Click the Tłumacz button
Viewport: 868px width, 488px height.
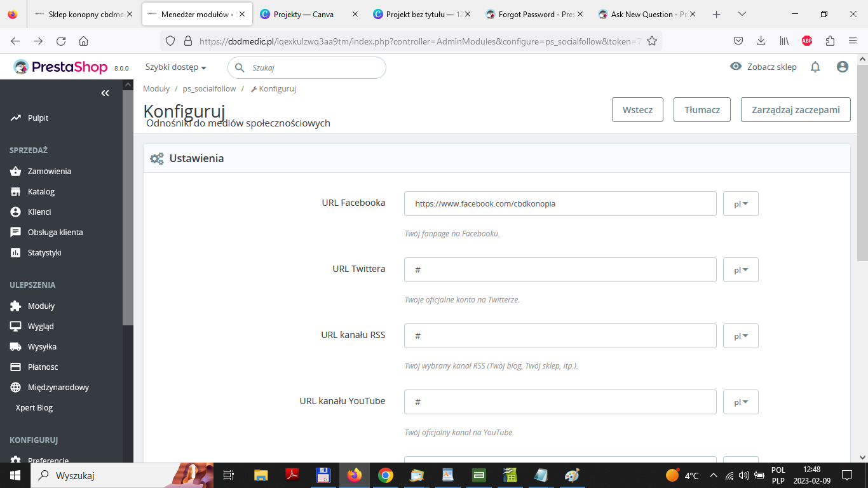[702, 109]
